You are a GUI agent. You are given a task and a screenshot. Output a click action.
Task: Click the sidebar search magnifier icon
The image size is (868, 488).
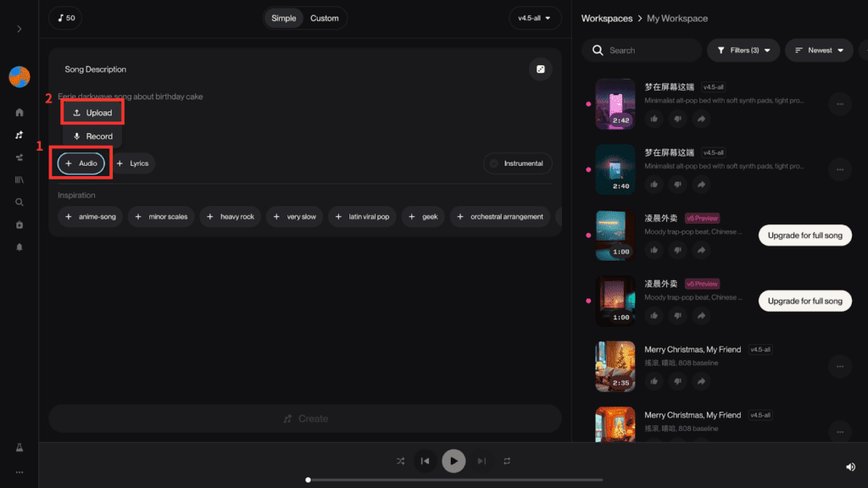19,202
